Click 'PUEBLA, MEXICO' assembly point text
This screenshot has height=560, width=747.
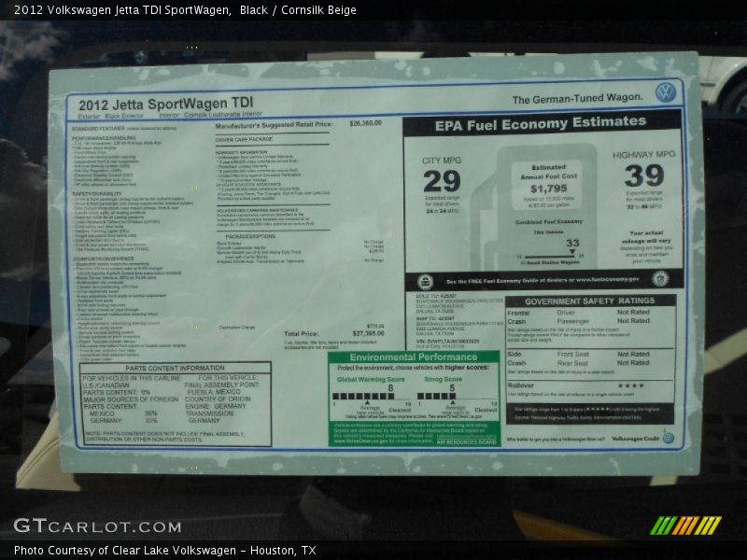pyautogui.click(x=214, y=391)
